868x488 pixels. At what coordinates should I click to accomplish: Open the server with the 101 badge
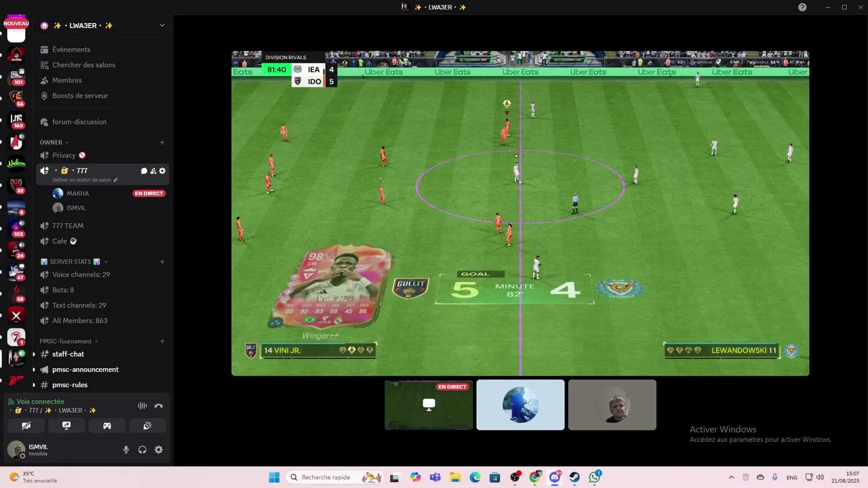(x=16, y=77)
